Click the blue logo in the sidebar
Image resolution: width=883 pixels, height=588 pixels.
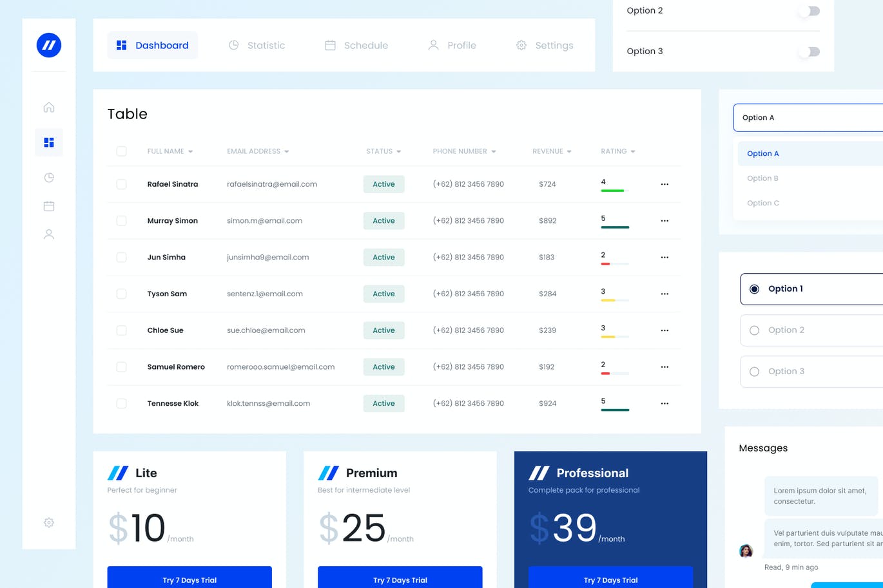click(49, 45)
